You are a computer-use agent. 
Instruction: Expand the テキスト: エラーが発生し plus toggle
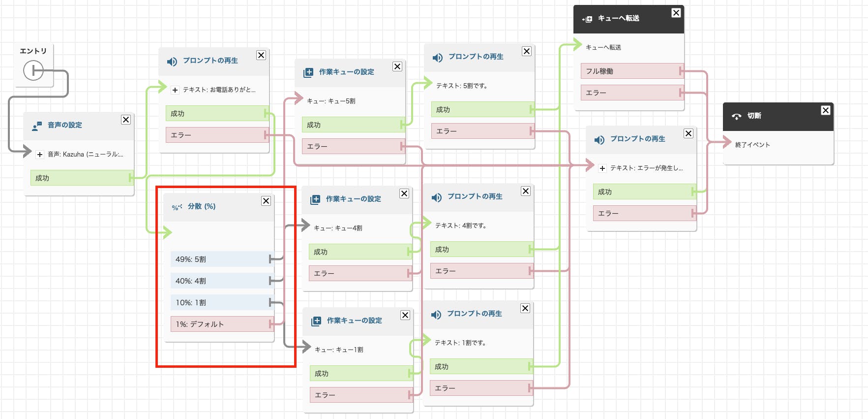[x=602, y=168]
